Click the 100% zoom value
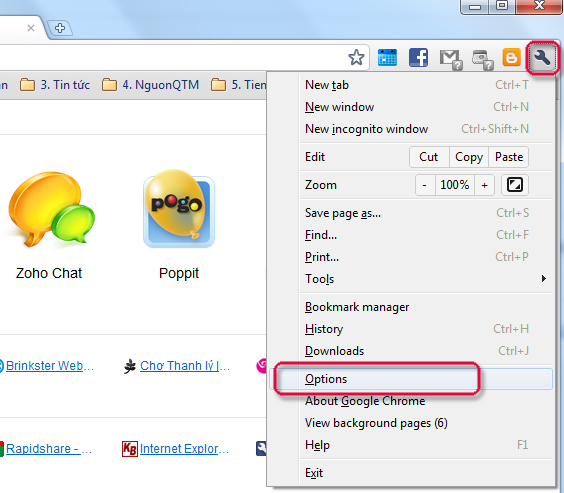564x493 pixels. click(x=455, y=185)
